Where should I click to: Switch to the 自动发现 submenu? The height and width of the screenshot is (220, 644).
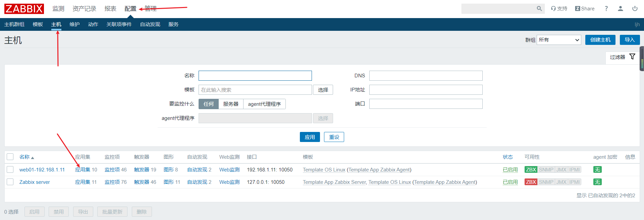click(x=150, y=24)
